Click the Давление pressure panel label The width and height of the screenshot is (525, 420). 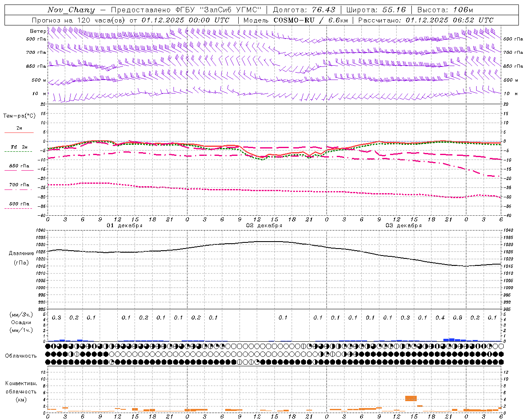pos(21,253)
